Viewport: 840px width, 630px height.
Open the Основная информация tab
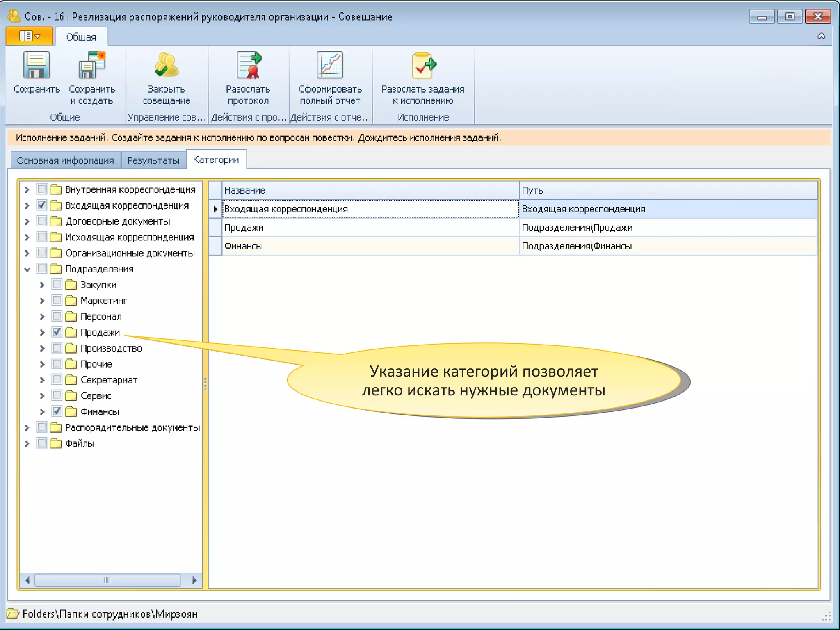click(x=65, y=160)
